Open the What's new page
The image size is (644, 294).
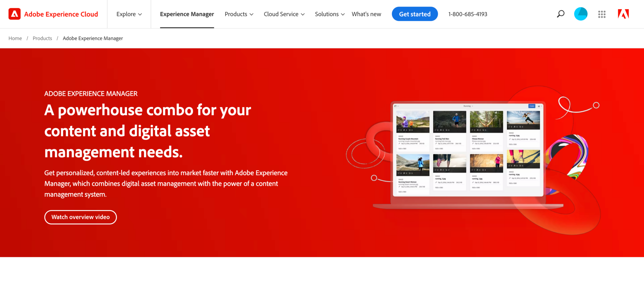pyautogui.click(x=366, y=14)
